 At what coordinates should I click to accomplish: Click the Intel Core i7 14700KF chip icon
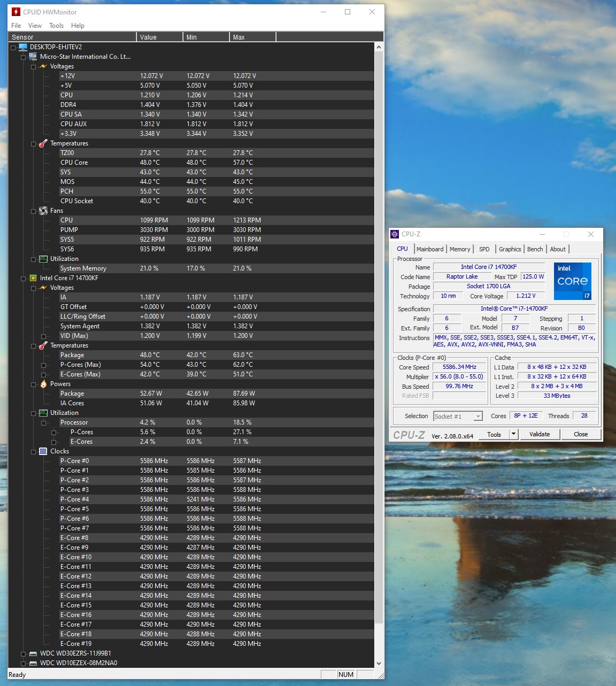tap(33, 278)
